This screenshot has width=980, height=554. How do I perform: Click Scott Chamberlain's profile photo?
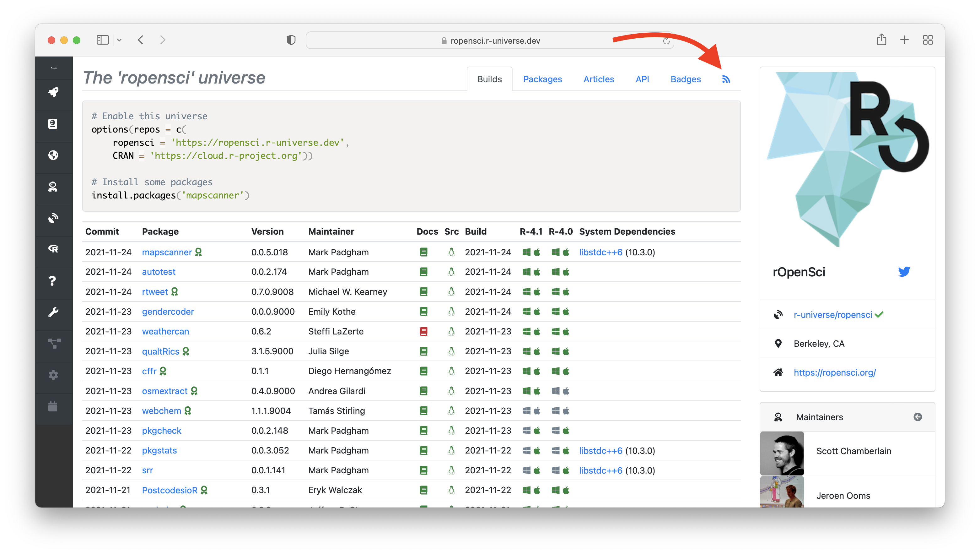click(x=782, y=453)
